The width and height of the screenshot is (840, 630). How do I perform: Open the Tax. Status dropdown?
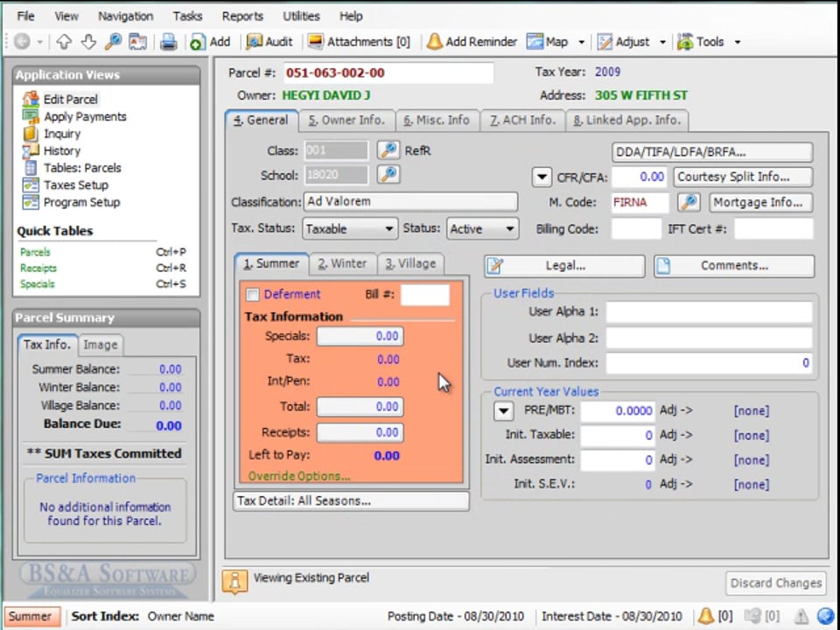pyautogui.click(x=350, y=229)
